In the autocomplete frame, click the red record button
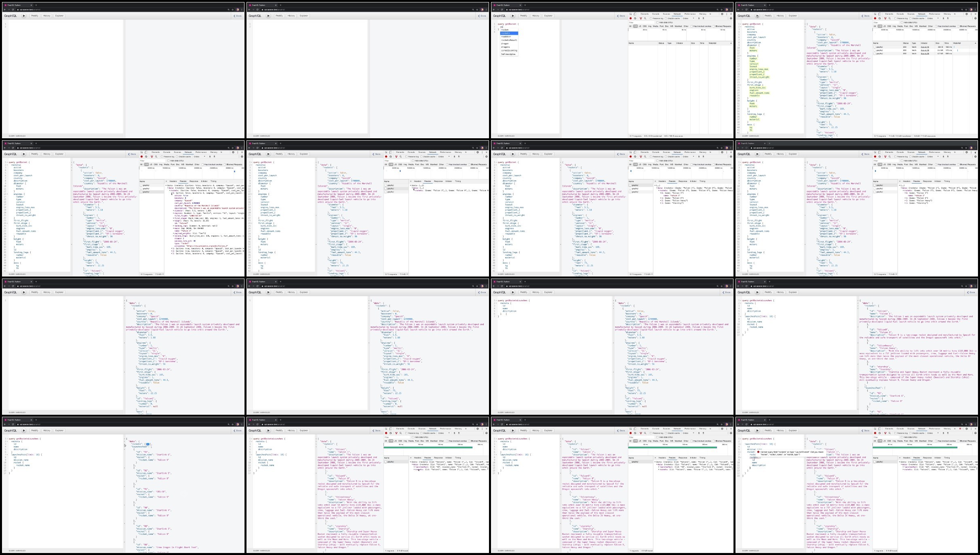 tap(630, 18)
